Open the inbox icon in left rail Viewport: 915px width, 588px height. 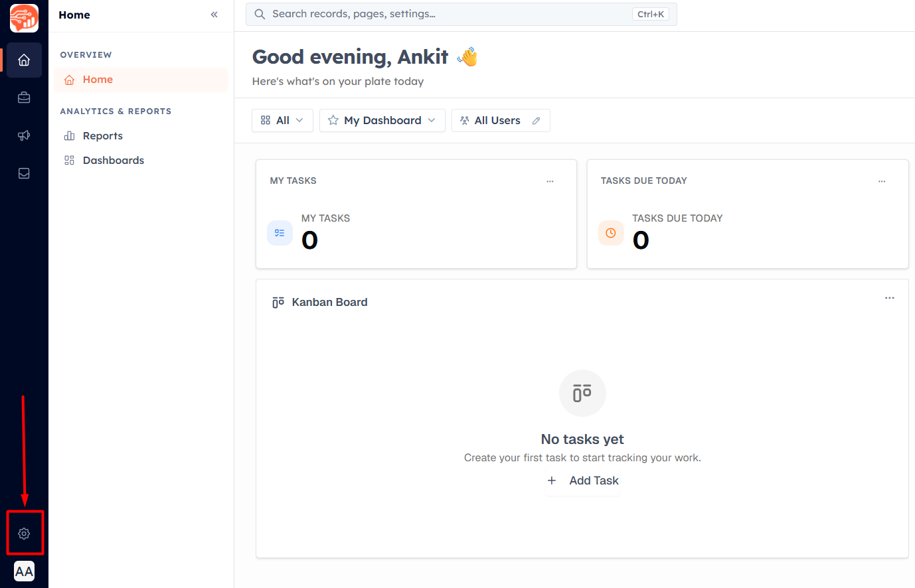[24, 173]
